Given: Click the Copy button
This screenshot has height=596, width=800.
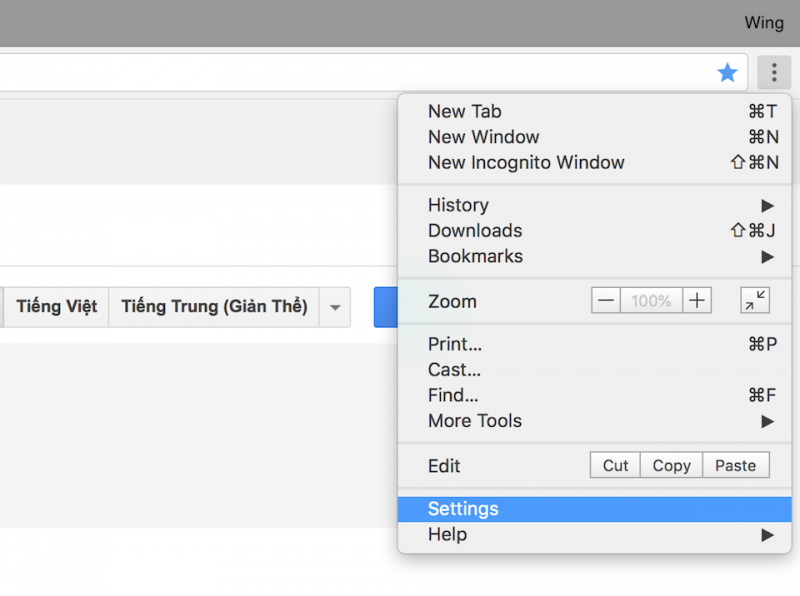Looking at the screenshot, I should (x=671, y=465).
